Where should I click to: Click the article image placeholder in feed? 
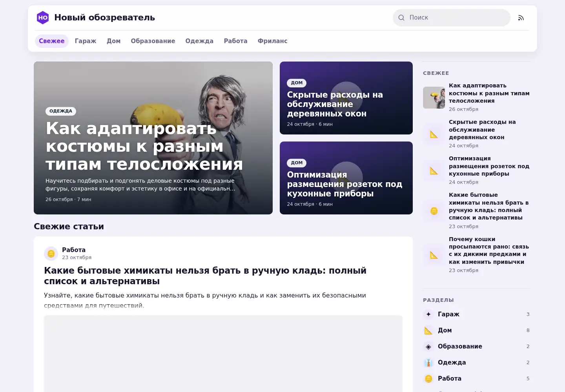coord(223,354)
